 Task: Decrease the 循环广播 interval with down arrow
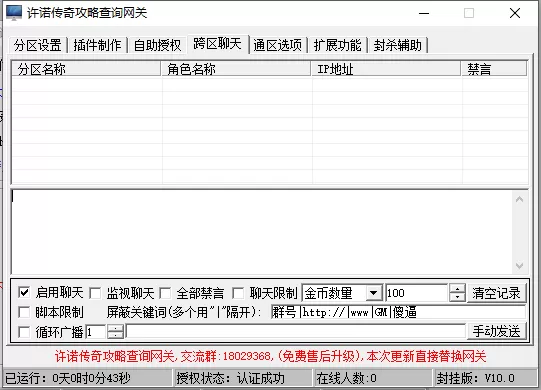[x=115, y=335]
